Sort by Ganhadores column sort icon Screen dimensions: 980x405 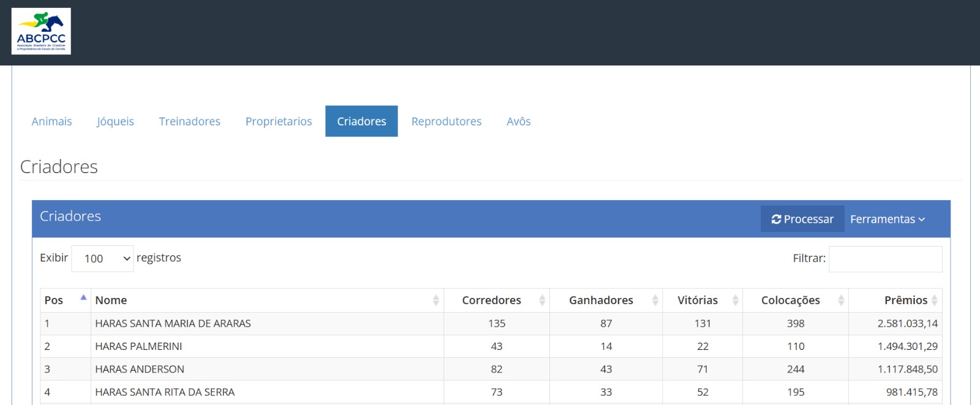(x=655, y=300)
